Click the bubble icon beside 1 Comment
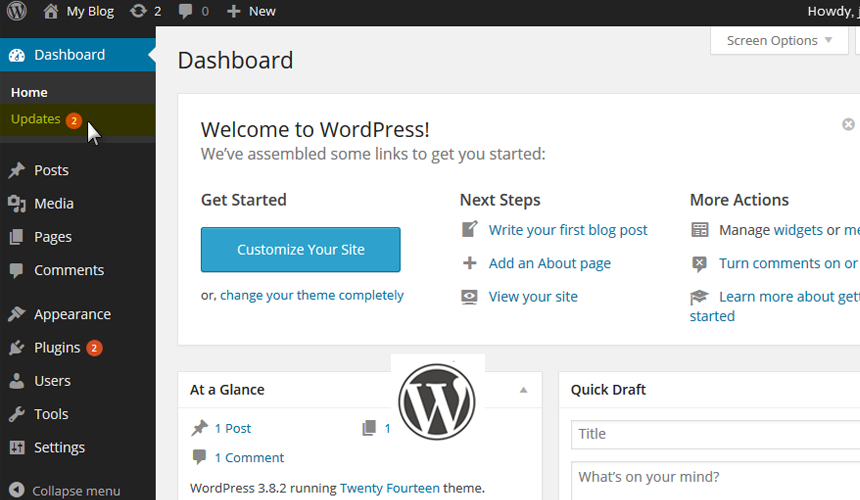Image resolution: width=860 pixels, height=500 pixels. click(199, 457)
